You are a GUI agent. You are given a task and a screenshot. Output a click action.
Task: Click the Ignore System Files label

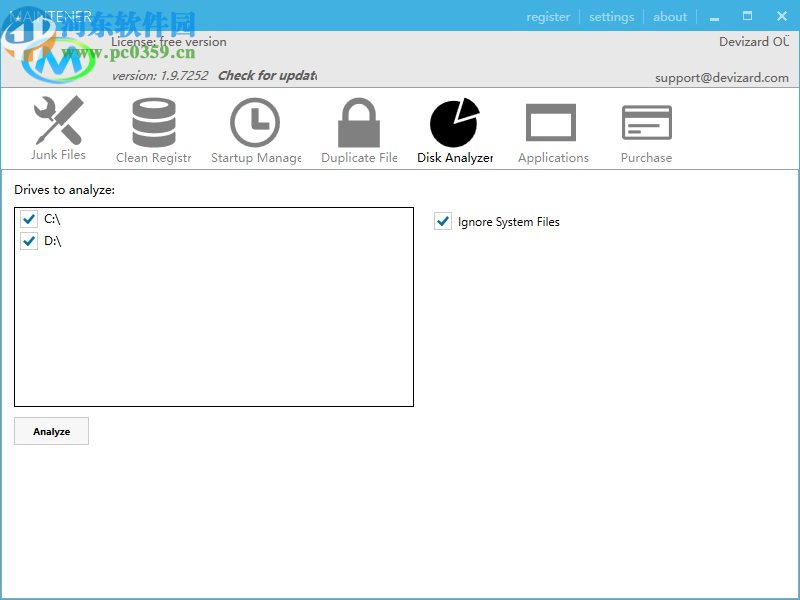click(509, 222)
